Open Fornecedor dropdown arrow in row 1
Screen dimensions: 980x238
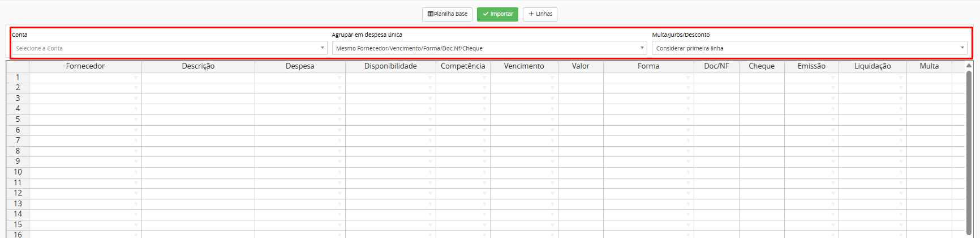pos(136,78)
